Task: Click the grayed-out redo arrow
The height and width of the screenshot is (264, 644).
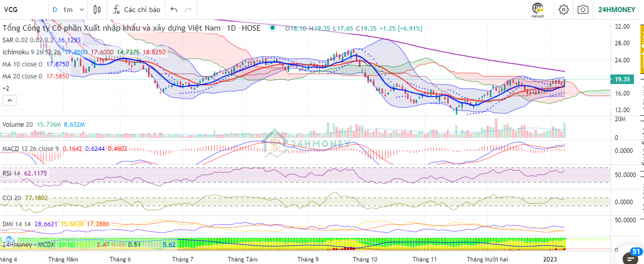Action: [x=188, y=10]
